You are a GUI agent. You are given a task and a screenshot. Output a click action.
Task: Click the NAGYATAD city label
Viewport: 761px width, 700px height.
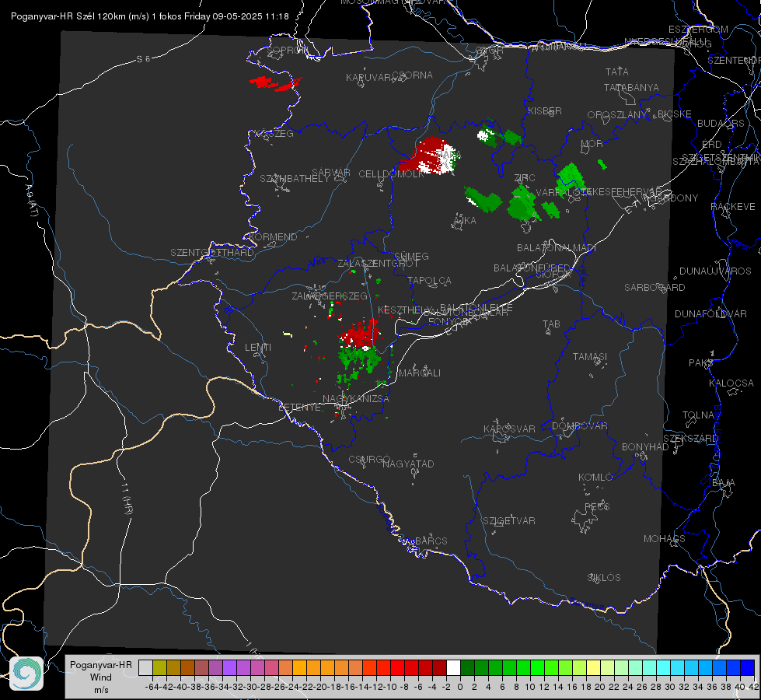(408, 464)
